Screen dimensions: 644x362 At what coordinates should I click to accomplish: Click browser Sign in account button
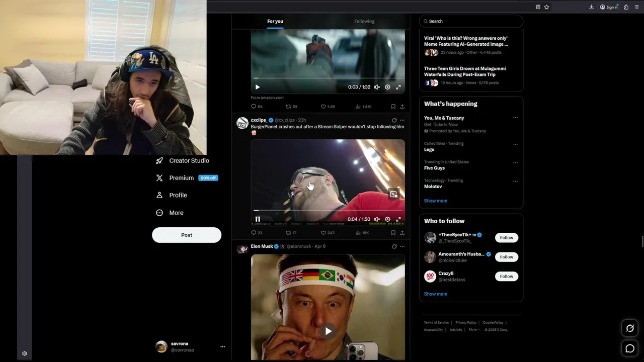click(x=609, y=7)
